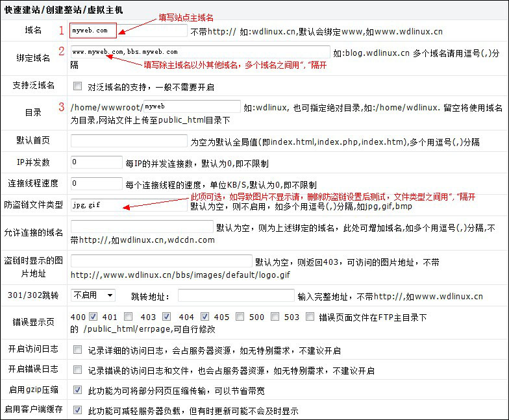Click the 域名 main domain input field
Screen dimensions: 509x420
point(129,31)
